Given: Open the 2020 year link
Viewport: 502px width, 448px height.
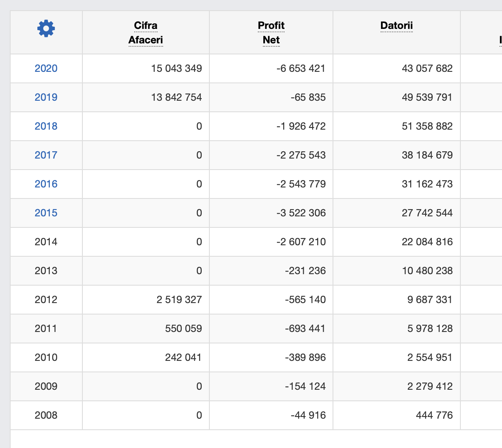Looking at the screenshot, I should [x=46, y=68].
